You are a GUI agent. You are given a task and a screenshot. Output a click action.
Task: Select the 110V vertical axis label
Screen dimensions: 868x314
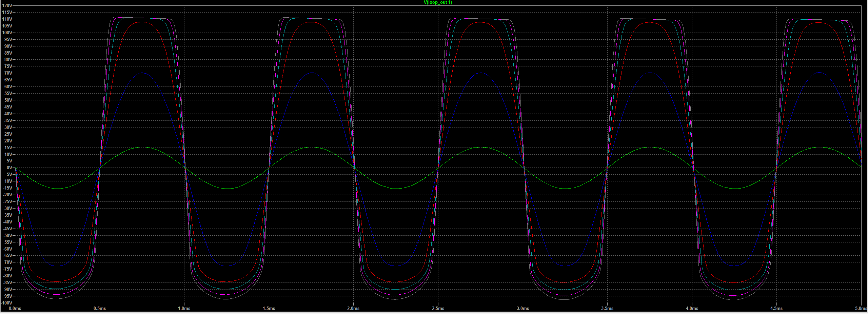7,19
